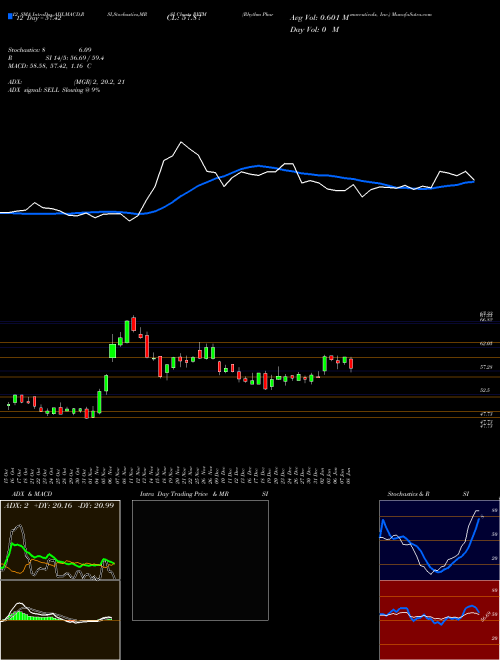Click the "Intra Day Trading Price & MR SI" heading
This screenshot has height=660, width=500.
click(204, 494)
